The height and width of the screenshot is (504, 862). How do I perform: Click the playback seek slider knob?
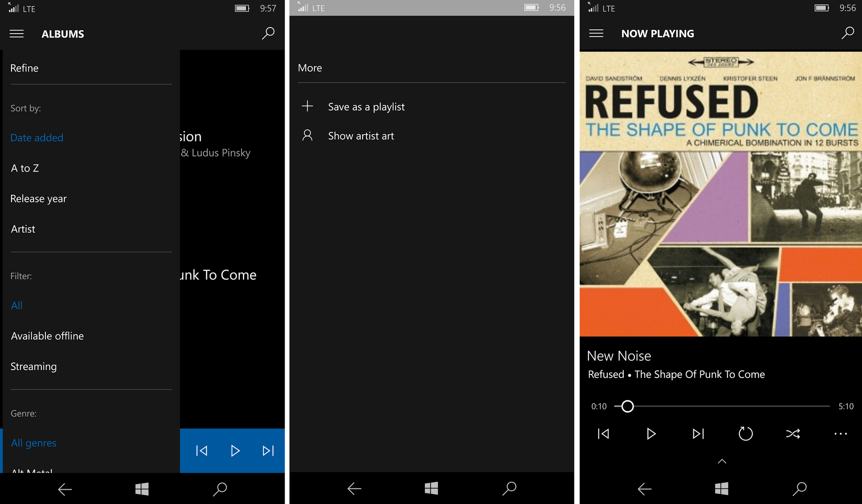(x=627, y=406)
